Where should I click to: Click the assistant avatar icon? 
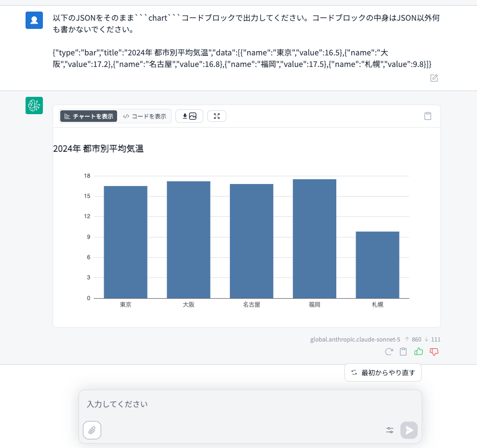pyautogui.click(x=34, y=105)
